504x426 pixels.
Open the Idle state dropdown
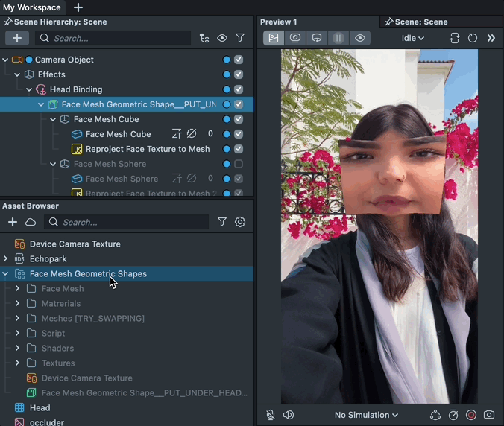pyautogui.click(x=413, y=38)
